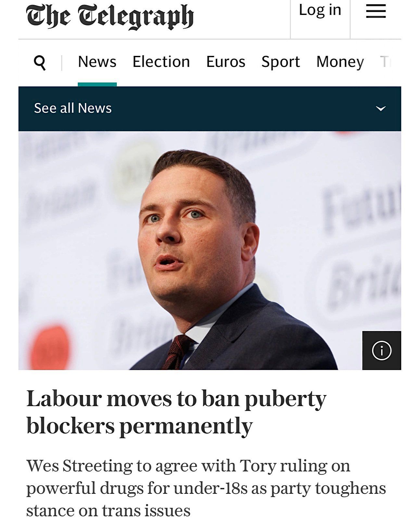
Task: Click the Log in button
Action: click(x=320, y=10)
